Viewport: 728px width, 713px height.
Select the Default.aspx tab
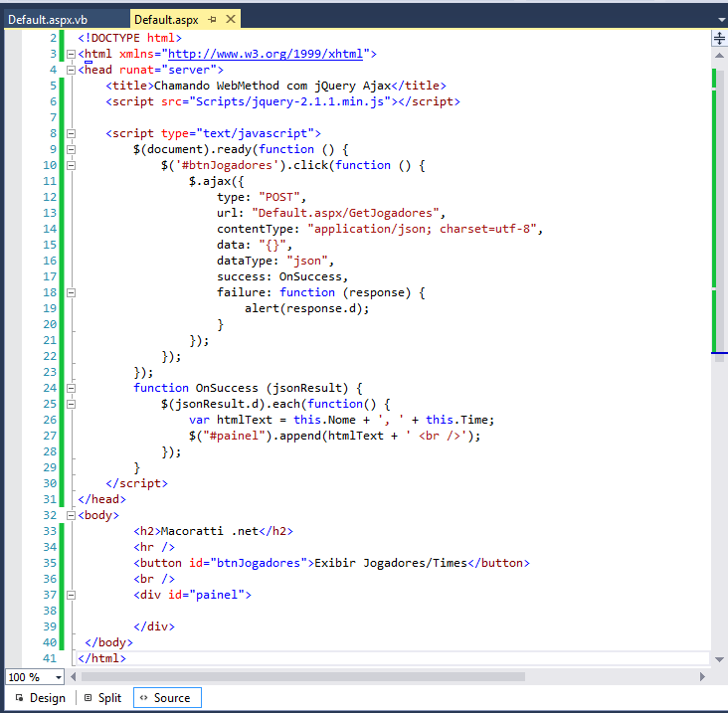point(166,20)
